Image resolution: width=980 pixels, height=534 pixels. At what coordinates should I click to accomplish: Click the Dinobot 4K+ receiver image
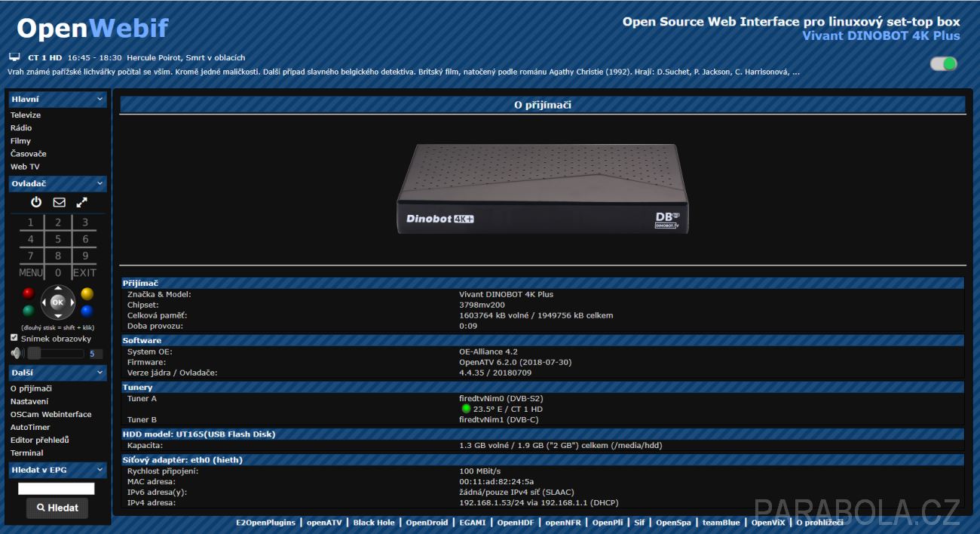click(543, 189)
